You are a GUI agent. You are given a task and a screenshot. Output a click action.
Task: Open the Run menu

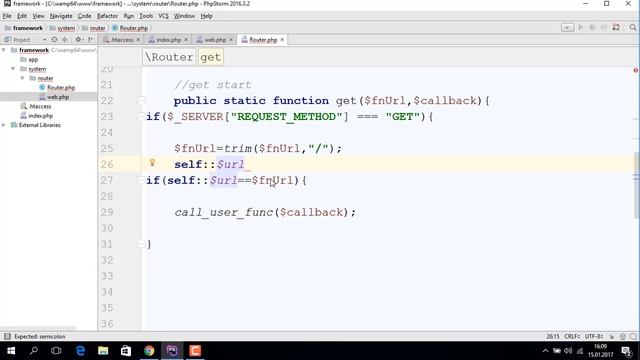click(129, 16)
